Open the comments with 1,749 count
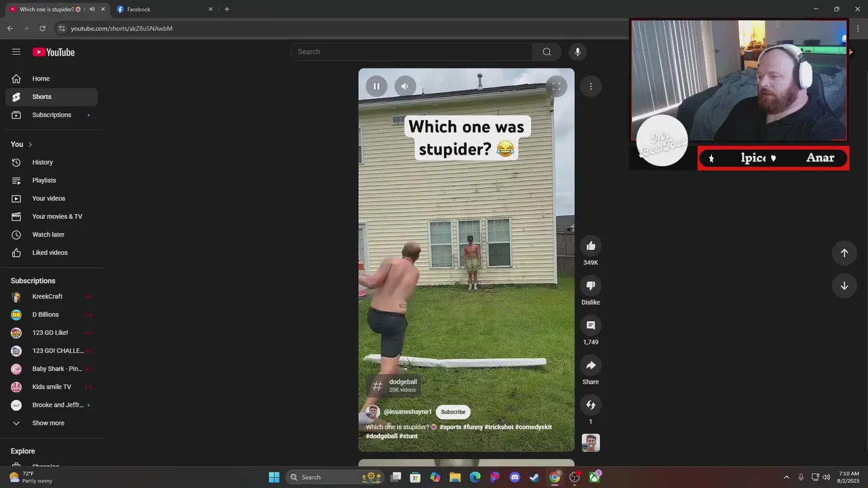 591,326
